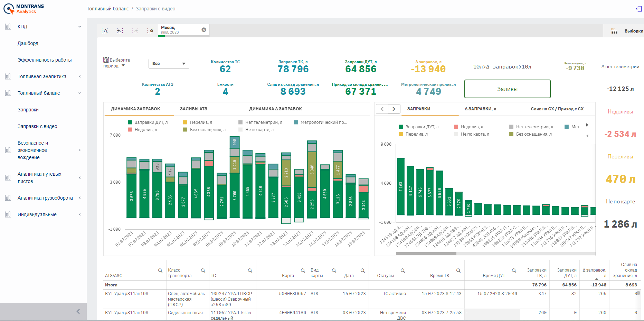Show next legend items with right arrow

pyautogui.click(x=587, y=125)
